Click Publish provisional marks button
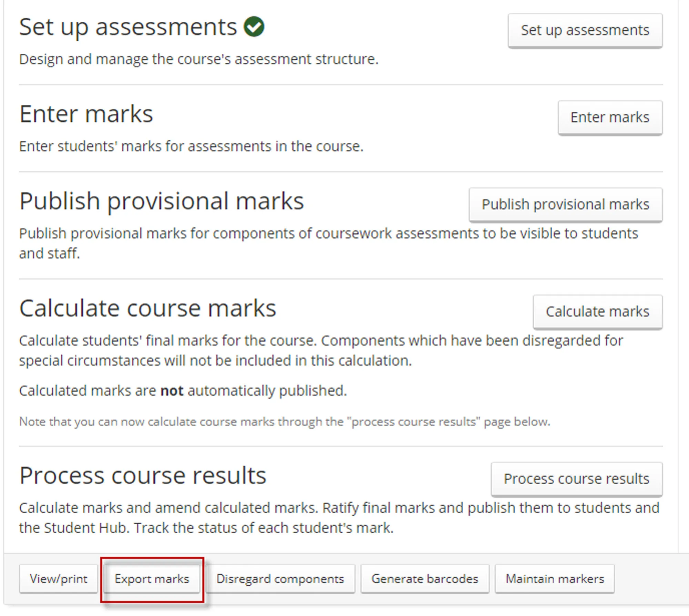 click(x=565, y=204)
